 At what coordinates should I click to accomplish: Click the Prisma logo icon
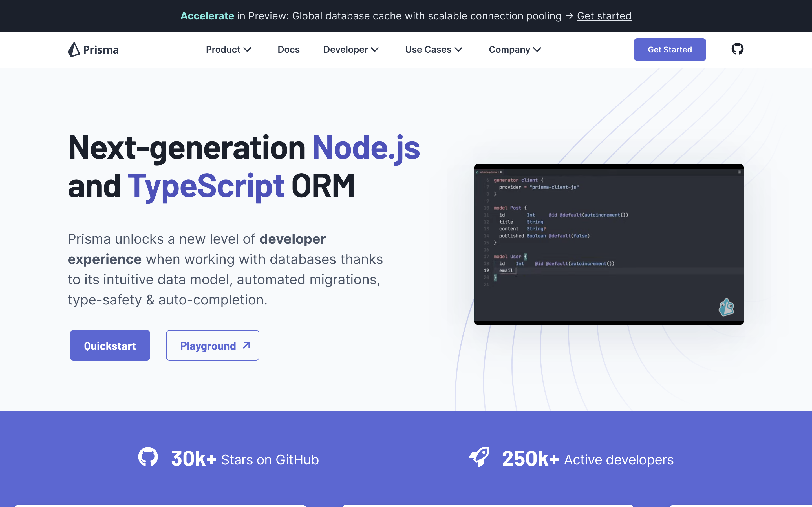74,50
